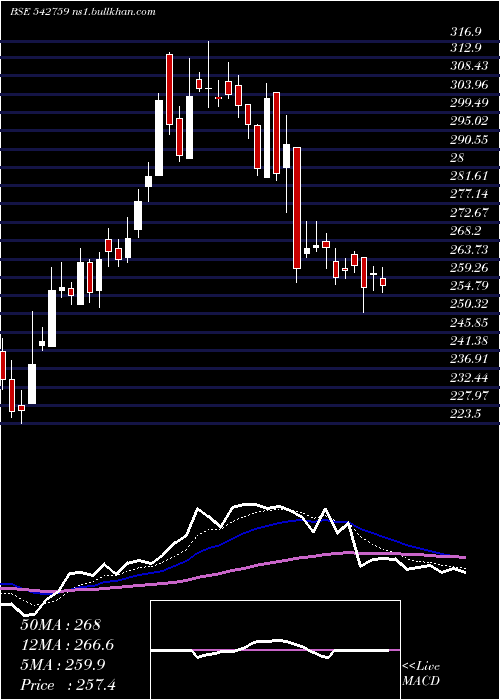Click the 290.55 price axis label
Screen dimensions: 500x700
469,139
